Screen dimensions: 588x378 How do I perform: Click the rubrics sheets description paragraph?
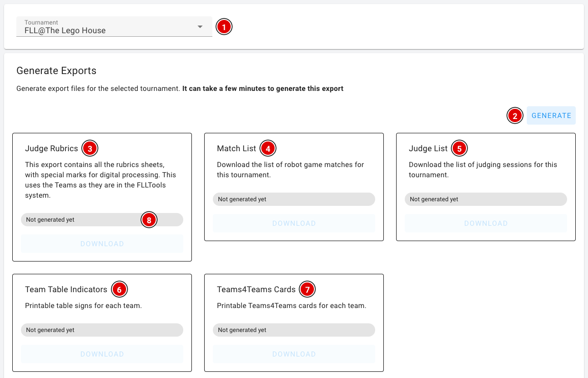coord(101,180)
